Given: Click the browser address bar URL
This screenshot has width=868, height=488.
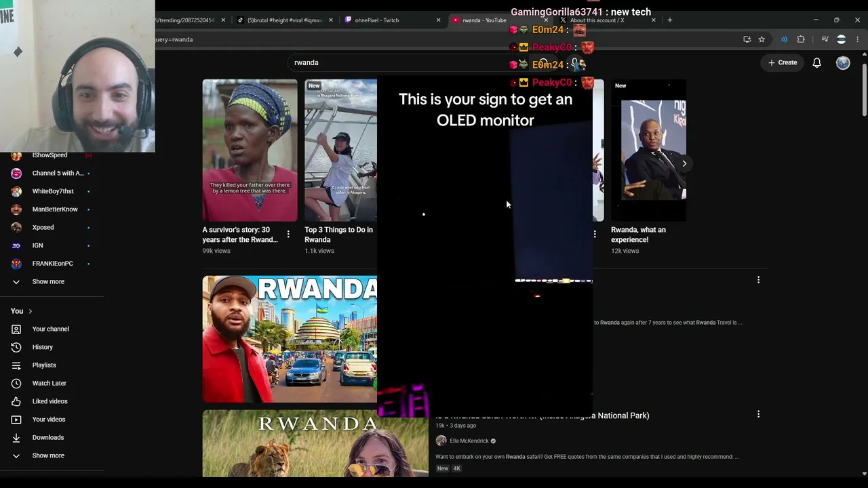Looking at the screenshot, I should coord(174,39).
